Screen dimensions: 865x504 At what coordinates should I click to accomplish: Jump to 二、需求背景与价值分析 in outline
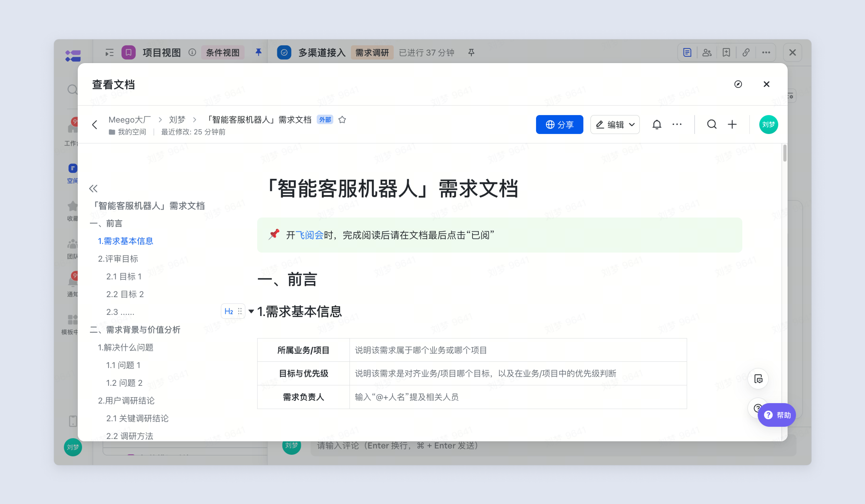[135, 330]
